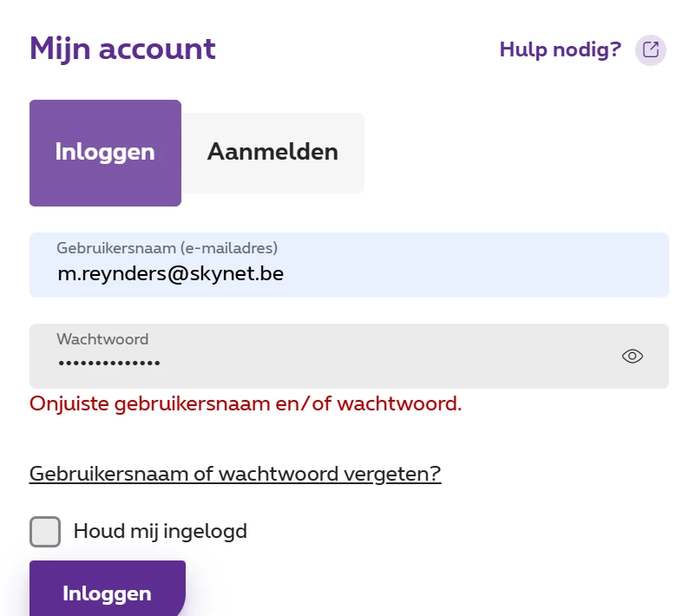Image resolution: width=689 pixels, height=616 pixels.
Task: Click the red Onjuiste gebruikersnaam error message
Action: (x=246, y=403)
